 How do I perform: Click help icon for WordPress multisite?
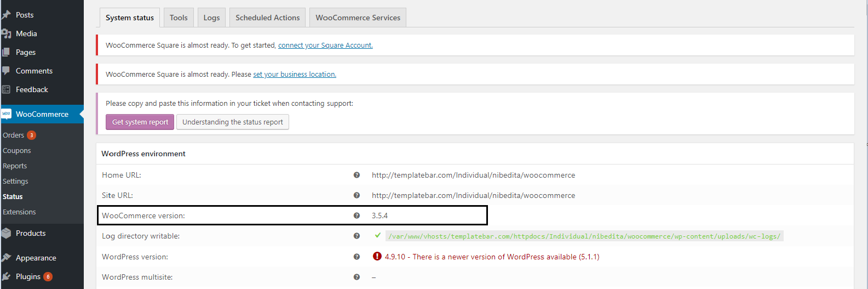tap(357, 277)
